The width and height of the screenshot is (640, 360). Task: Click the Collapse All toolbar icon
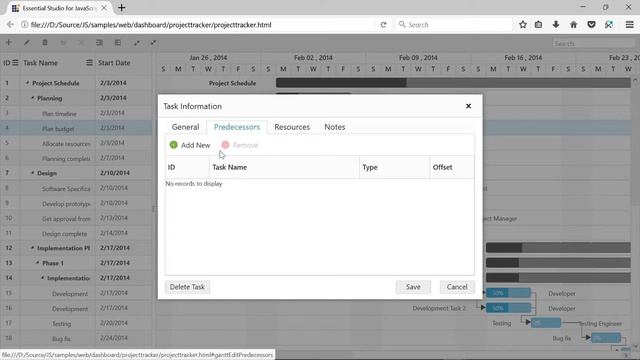point(153,42)
